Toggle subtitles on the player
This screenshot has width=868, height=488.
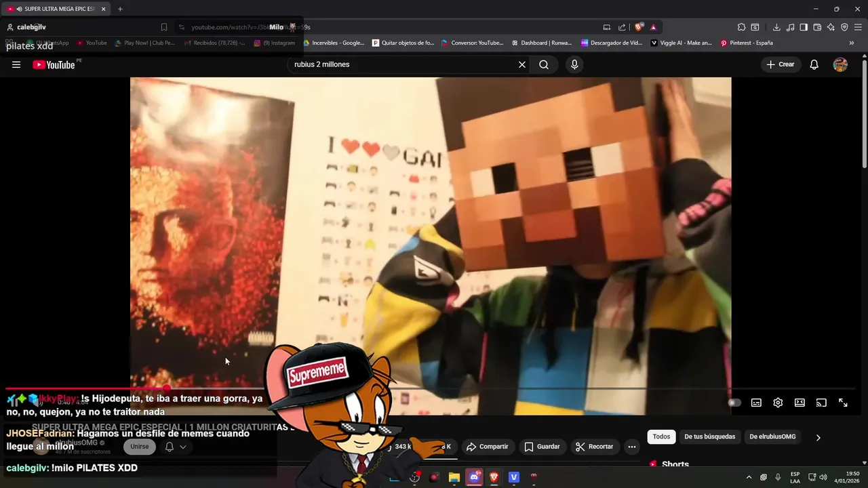pyautogui.click(x=756, y=403)
